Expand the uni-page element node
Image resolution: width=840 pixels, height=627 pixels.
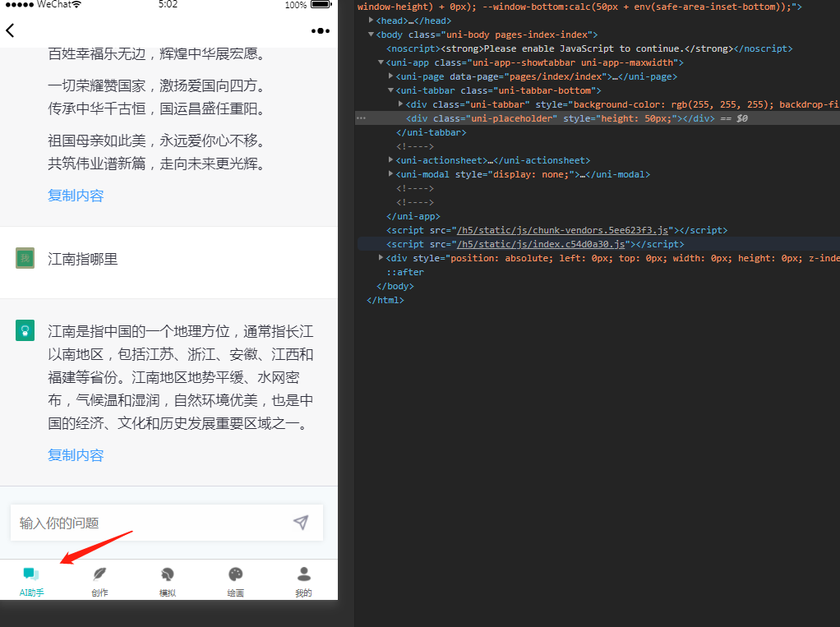click(x=391, y=76)
